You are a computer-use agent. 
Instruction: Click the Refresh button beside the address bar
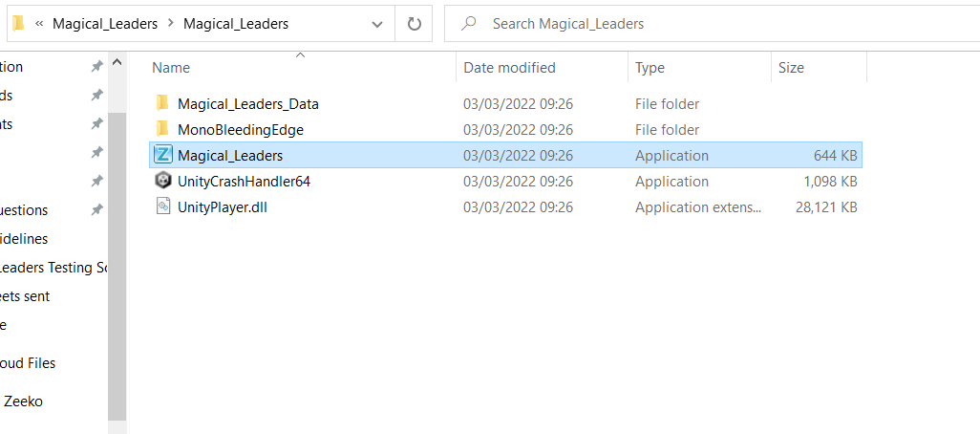(x=414, y=24)
